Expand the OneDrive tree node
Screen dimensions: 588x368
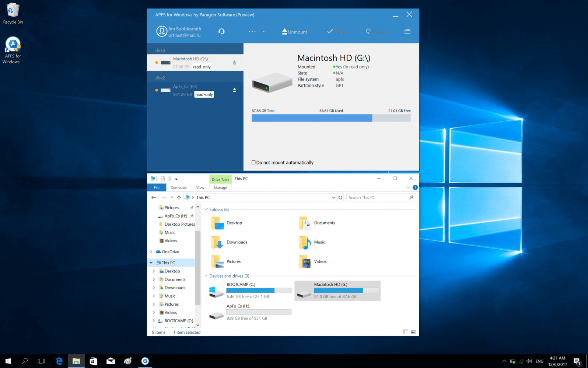coord(151,252)
